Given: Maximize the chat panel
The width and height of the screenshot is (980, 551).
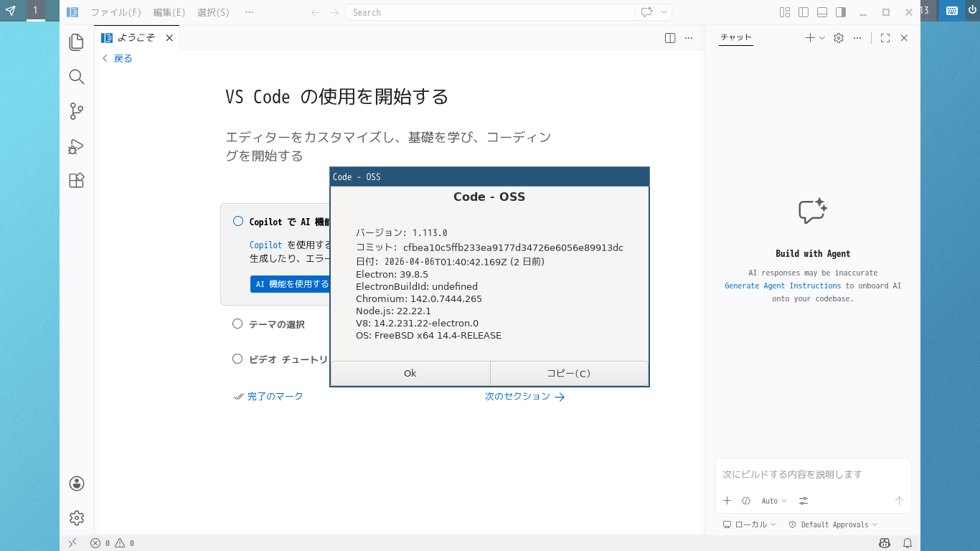Looking at the screenshot, I should tap(885, 38).
